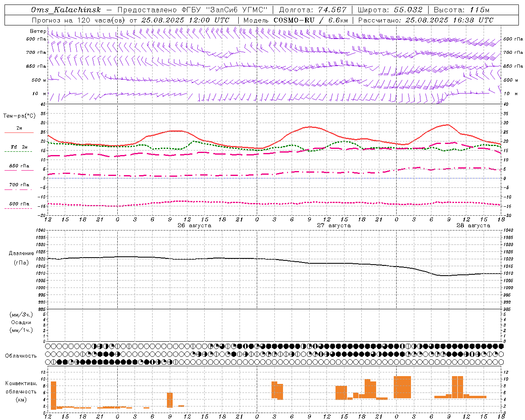Click the '700 гПа' temperature legend label
Viewport: 525px width, 420px height.
19,185
